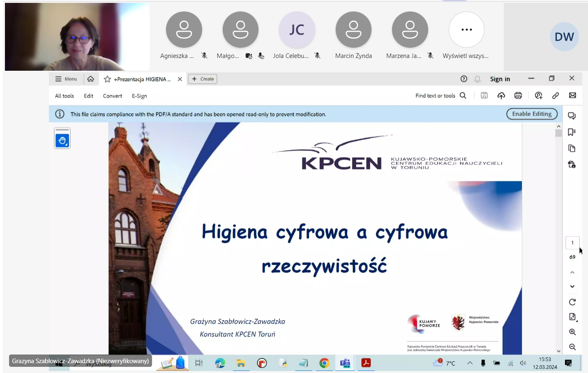Open Acrobat notifications bell

[477, 79]
